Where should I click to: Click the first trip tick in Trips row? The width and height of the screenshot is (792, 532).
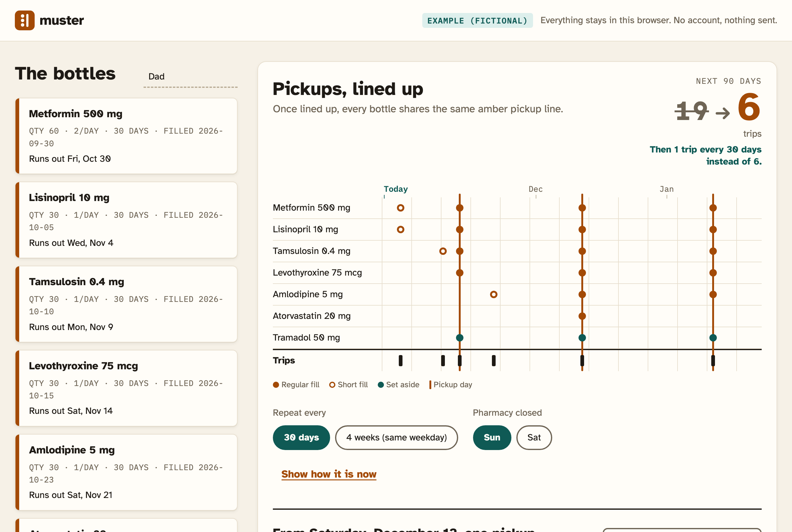400,361
